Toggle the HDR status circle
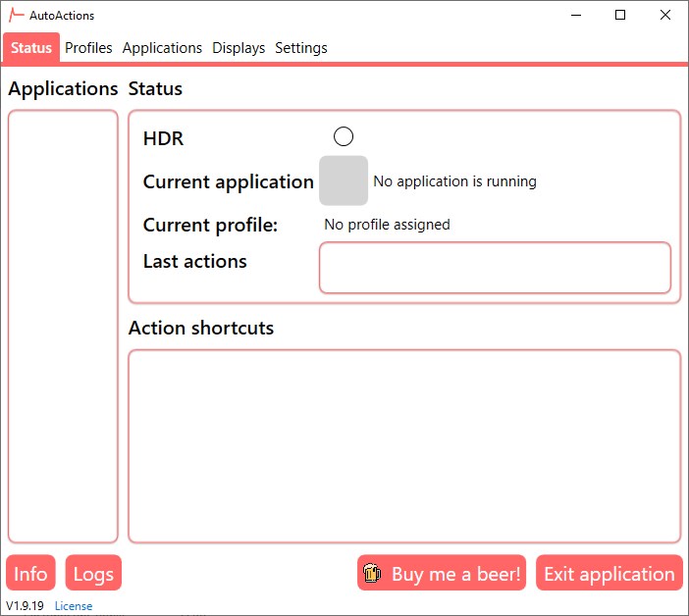The width and height of the screenshot is (689, 616). 344,137
